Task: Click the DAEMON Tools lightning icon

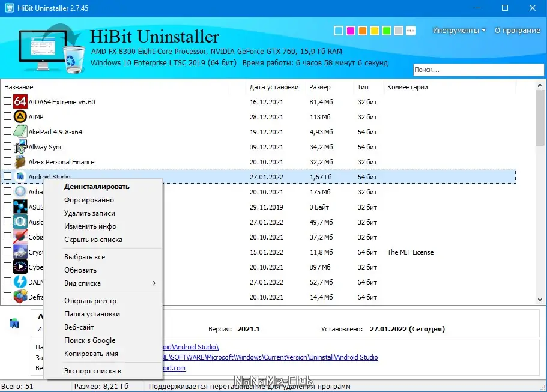Action: coord(20,282)
